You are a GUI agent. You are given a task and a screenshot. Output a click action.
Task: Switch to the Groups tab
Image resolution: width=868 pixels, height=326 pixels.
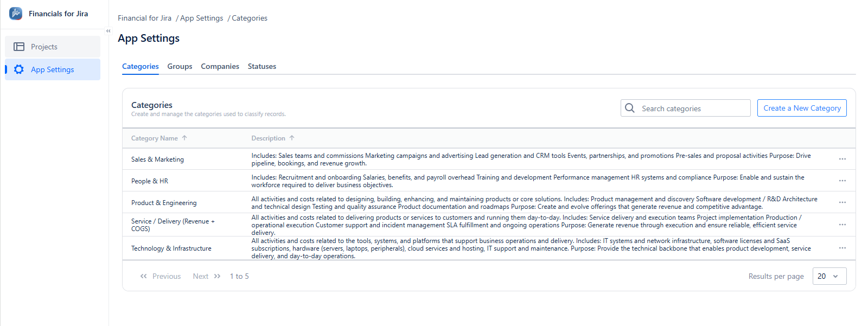[x=180, y=66]
